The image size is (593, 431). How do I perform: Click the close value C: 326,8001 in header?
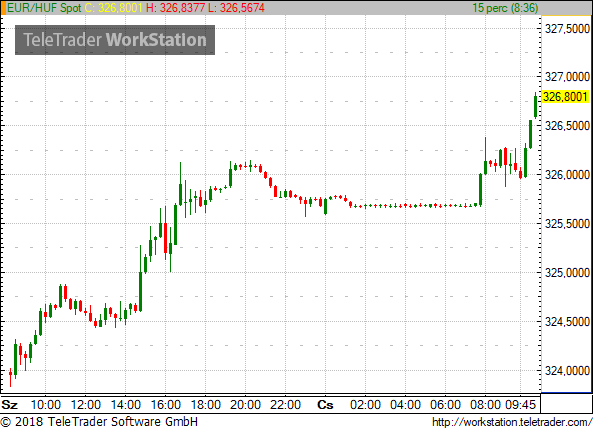click(x=113, y=8)
